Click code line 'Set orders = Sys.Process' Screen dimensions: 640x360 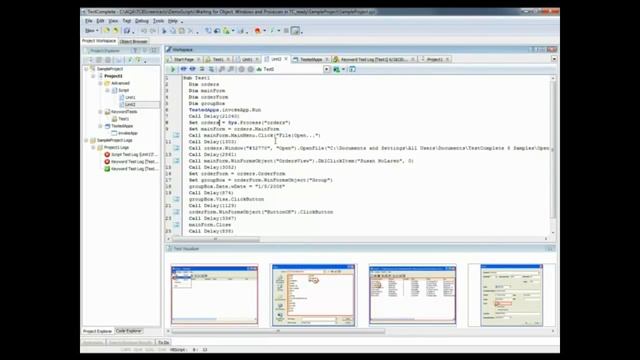pyautogui.click(x=239, y=122)
